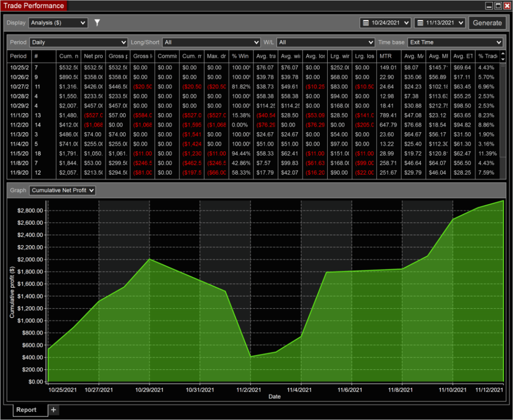Expand the Time base Exit Time dropdown
This screenshot has width=513, height=420.
coord(454,43)
